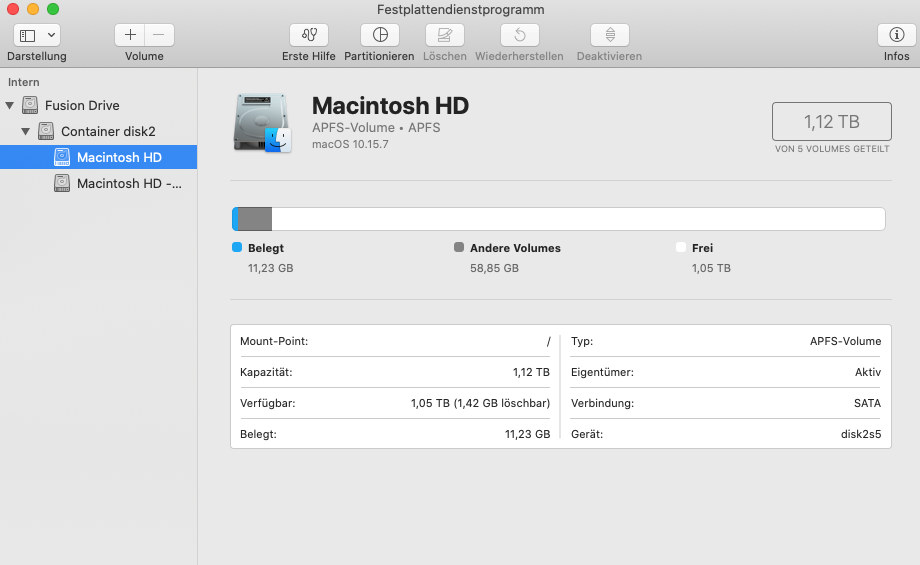Click the Löschen erase icon

[x=445, y=35]
